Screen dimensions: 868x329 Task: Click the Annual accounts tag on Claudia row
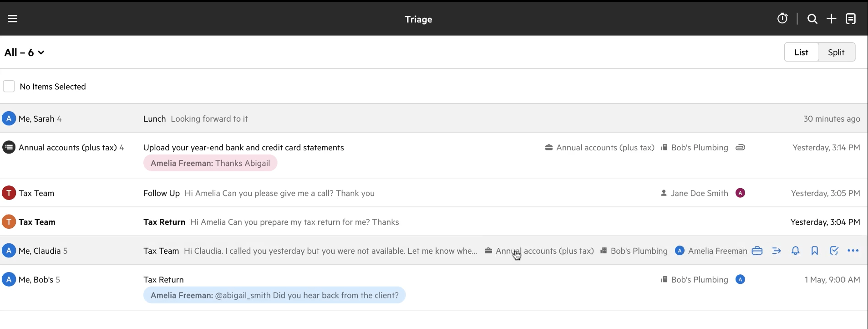click(539, 251)
